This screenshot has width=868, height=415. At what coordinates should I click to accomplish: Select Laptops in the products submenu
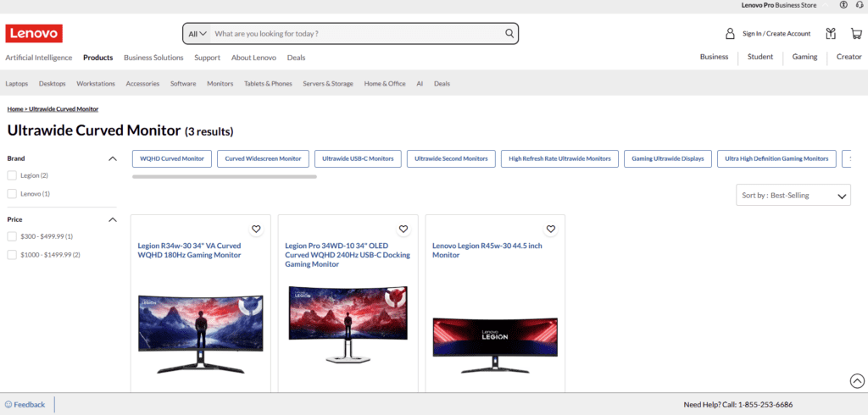pos(17,84)
